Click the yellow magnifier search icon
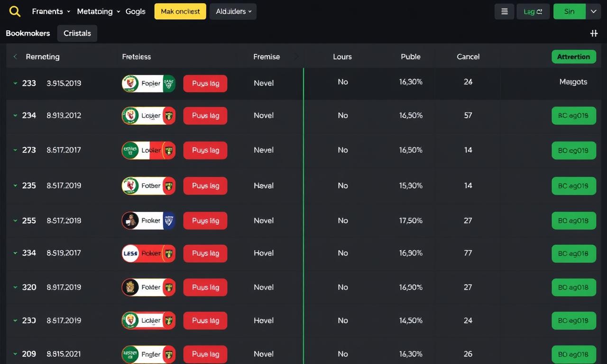Viewport: 607px width, 364px height. click(x=15, y=11)
